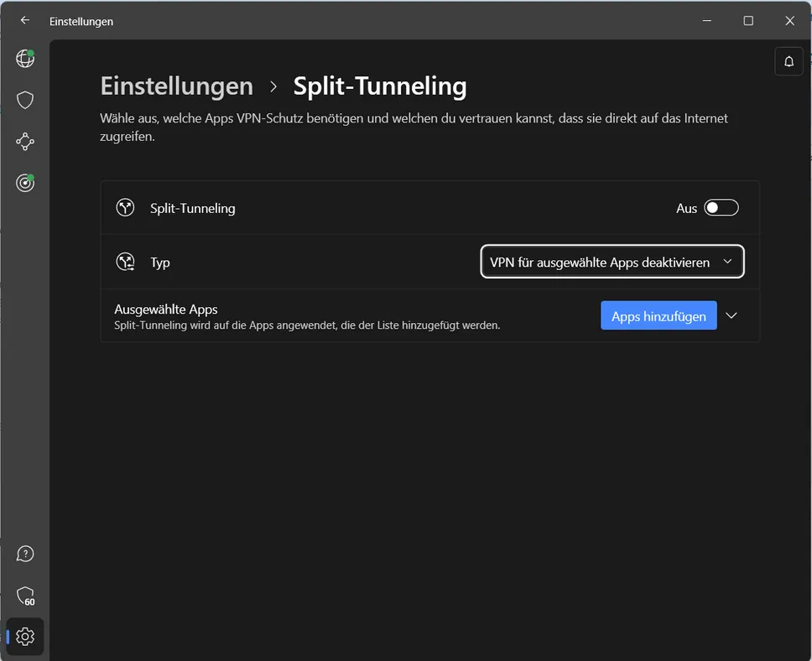Open the globe VPN connection sidebar icon

(x=25, y=59)
